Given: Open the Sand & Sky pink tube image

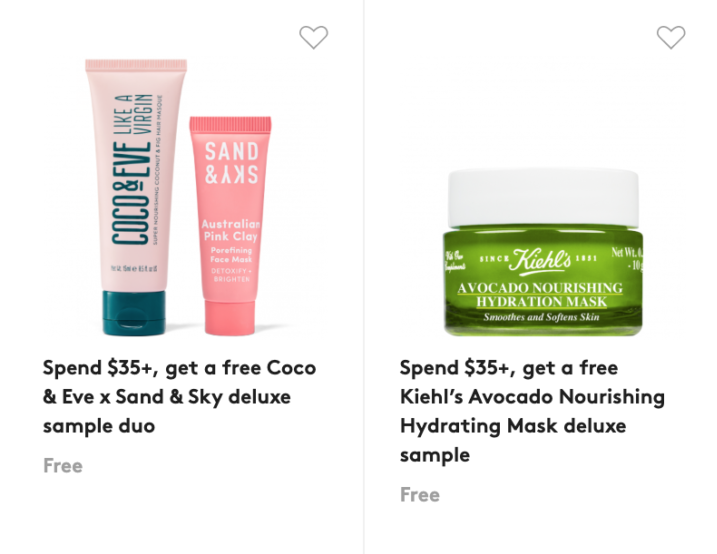Looking at the screenshot, I should click(230, 226).
